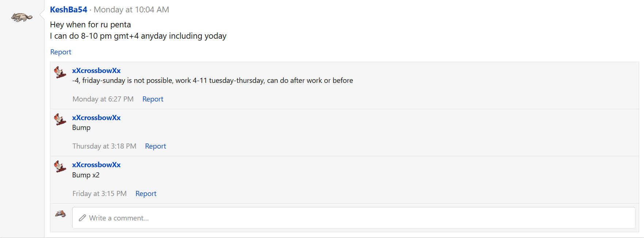Viewport: 644px width, 238px height.
Task: Click your avatar beside the comment box
Action: (x=61, y=214)
